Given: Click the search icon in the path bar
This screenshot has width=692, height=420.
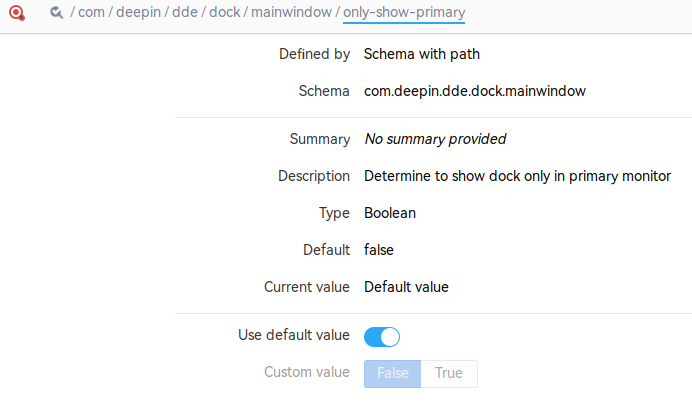Looking at the screenshot, I should [x=56, y=13].
